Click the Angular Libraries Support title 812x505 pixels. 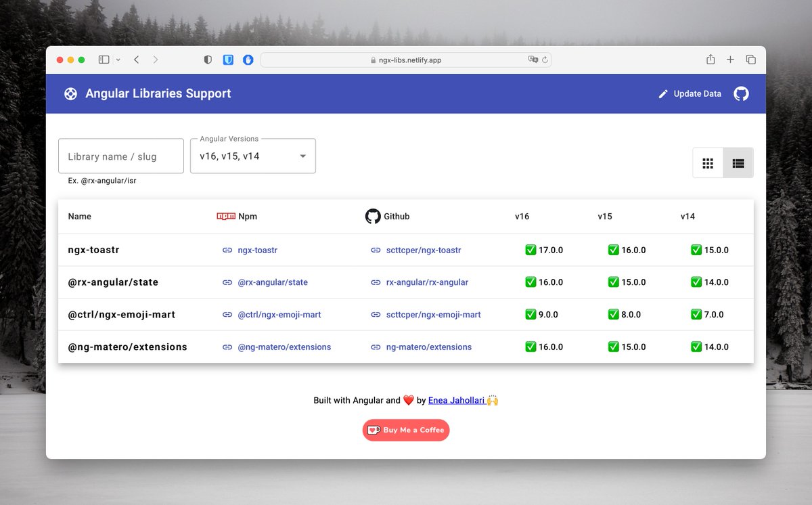coord(158,93)
